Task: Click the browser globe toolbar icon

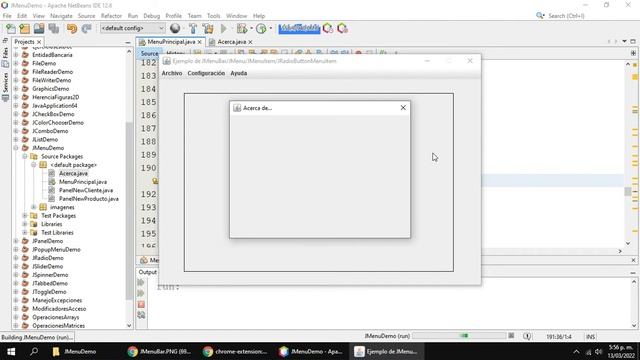Action: (x=175, y=29)
